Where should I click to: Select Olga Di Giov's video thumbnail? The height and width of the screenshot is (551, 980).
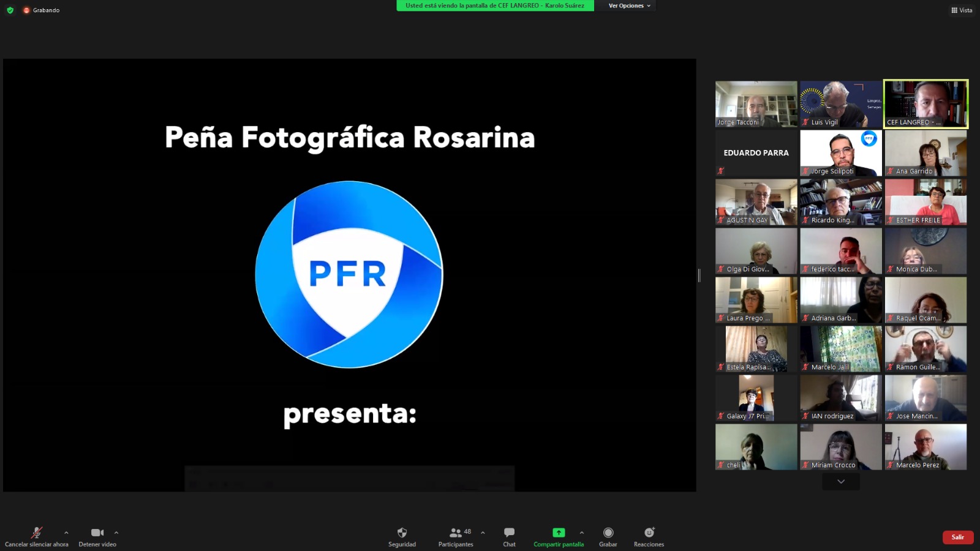point(756,251)
